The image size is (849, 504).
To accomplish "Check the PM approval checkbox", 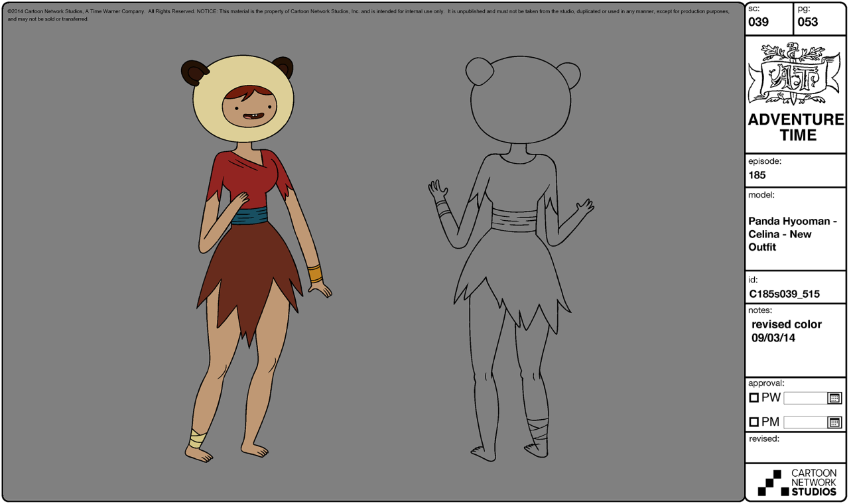I will (x=753, y=422).
